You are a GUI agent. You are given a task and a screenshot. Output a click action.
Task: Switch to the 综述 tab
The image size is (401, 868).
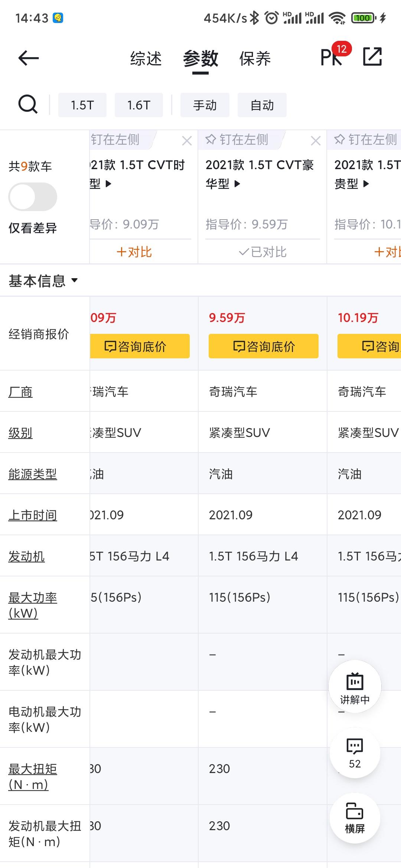[146, 59]
